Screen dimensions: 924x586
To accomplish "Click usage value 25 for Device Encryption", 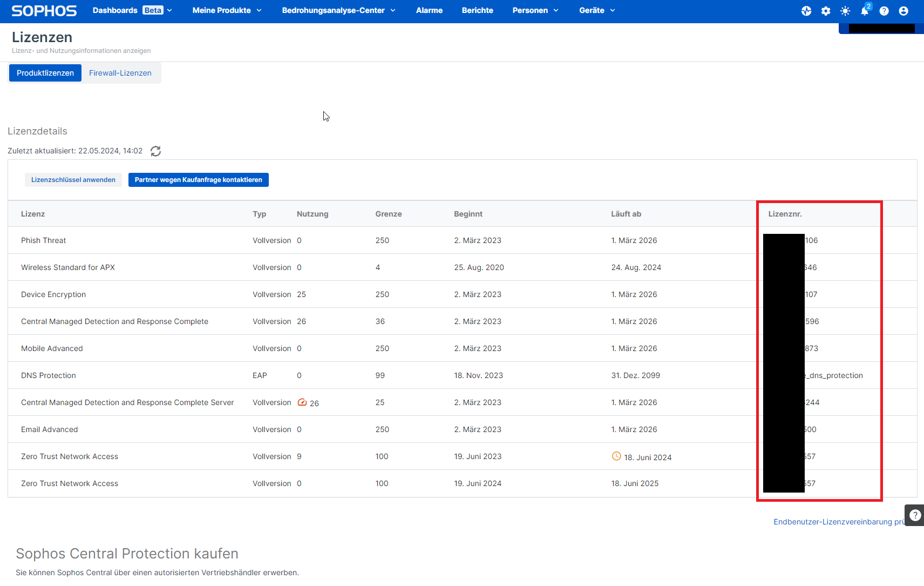I will pyautogui.click(x=301, y=294).
